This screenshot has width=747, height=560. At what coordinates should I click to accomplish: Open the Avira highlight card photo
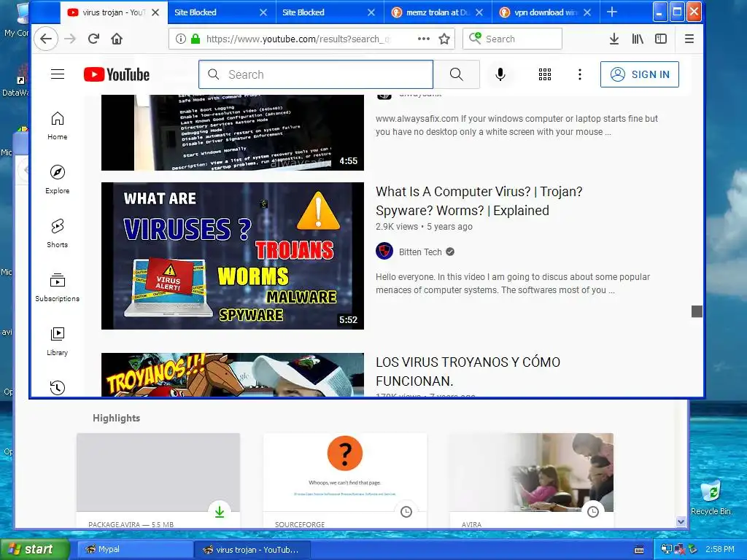pyautogui.click(x=532, y=472)
